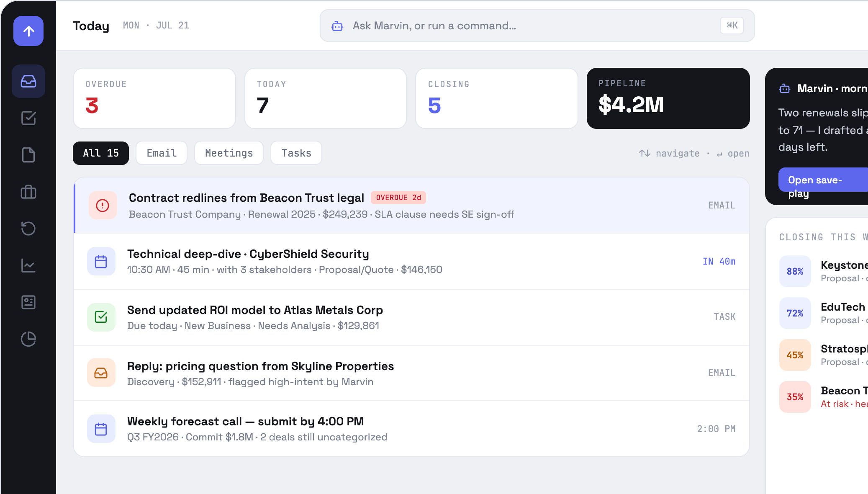The image size is (868, 494).
Task: Click 'Discovery · $152,911' subtitle text
Action: (174, 382)
